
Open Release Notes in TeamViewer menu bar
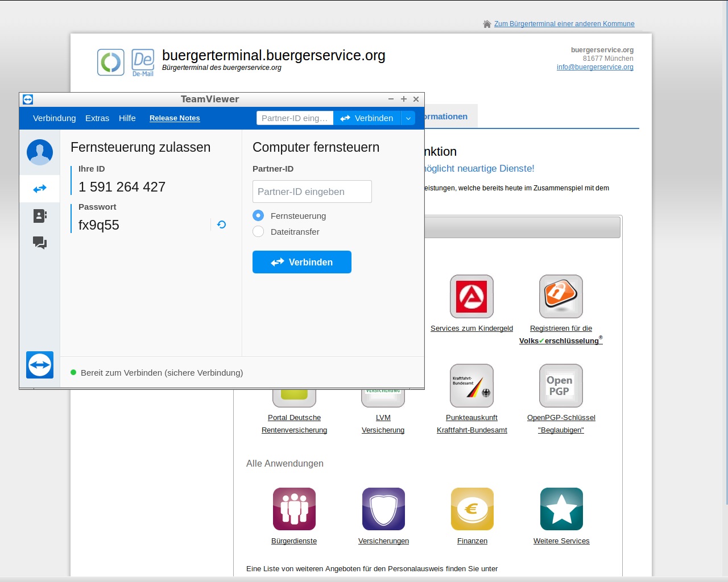coord(175,118)
